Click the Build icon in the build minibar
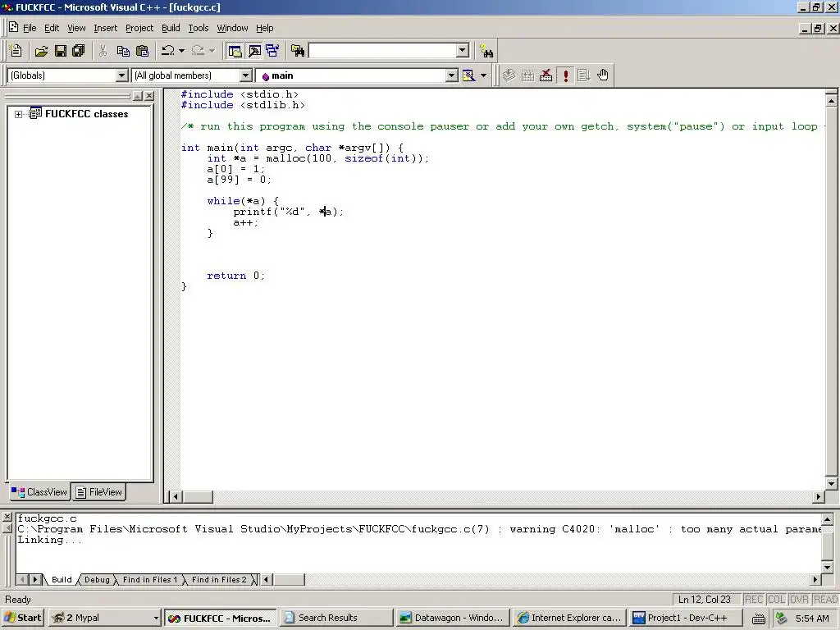 pos(527,75)
